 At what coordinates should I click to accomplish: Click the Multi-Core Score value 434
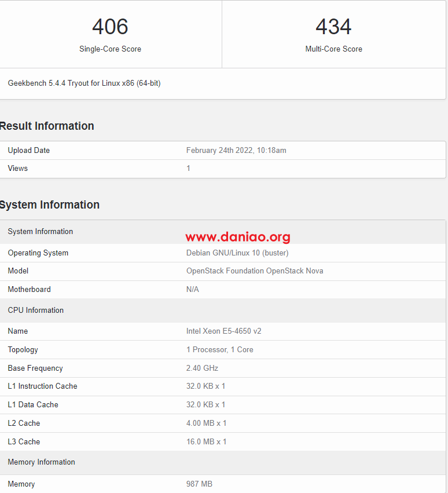click(x=333, y=27)
